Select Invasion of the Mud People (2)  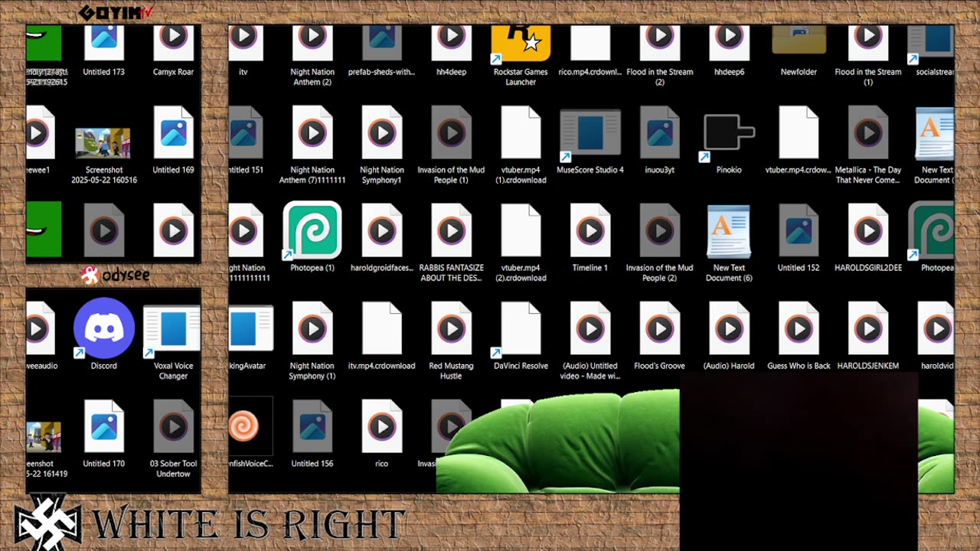(x=659, y=230)
